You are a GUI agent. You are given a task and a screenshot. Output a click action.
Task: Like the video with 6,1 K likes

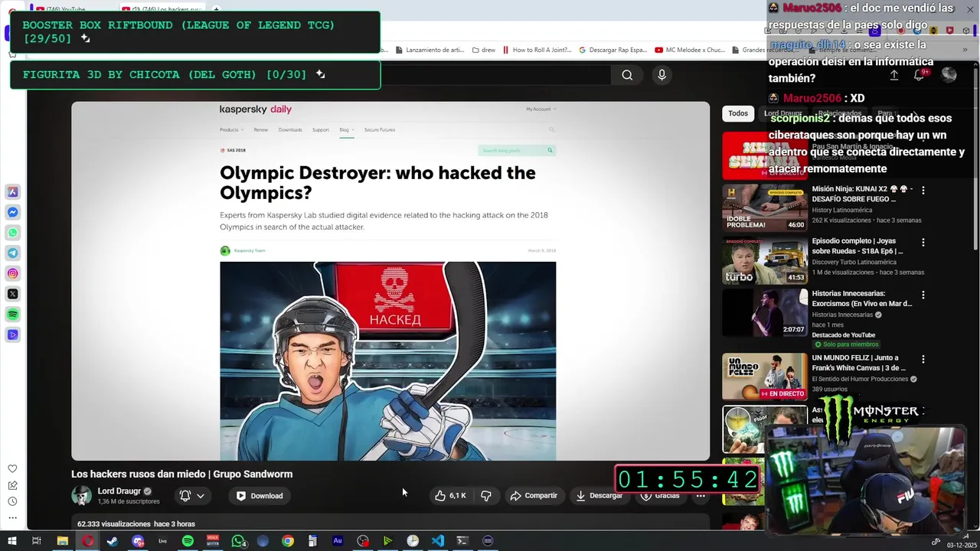450,496
